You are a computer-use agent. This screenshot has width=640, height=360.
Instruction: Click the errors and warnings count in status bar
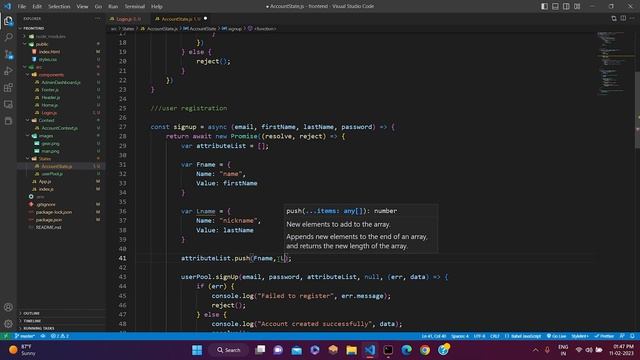coord(60,336)
